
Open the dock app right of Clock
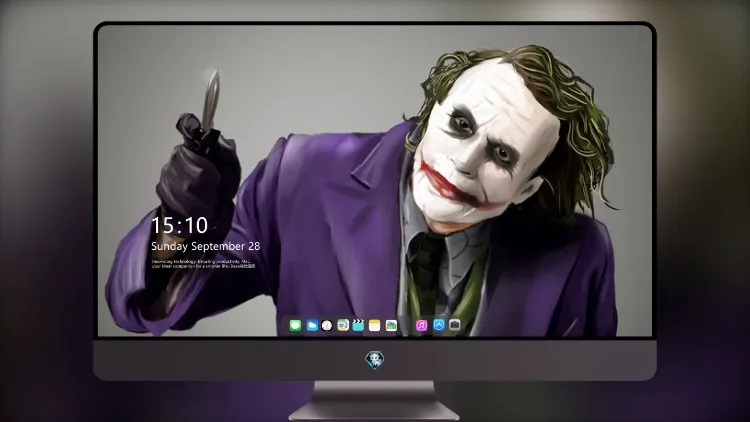[x=343, y=326]
